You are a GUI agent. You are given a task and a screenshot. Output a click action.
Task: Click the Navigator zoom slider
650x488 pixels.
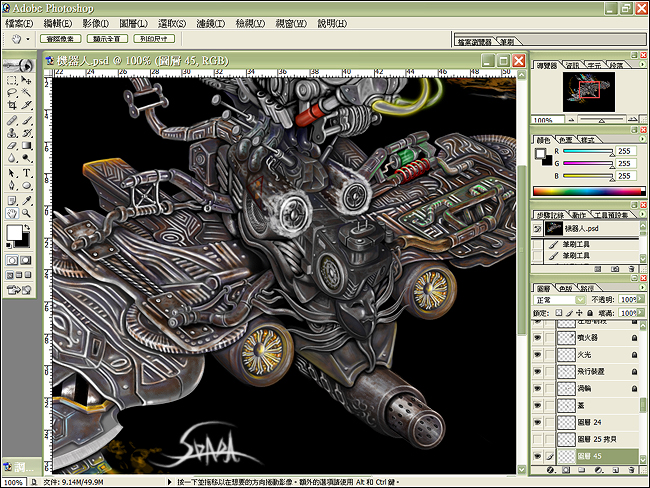pos(601,120)
